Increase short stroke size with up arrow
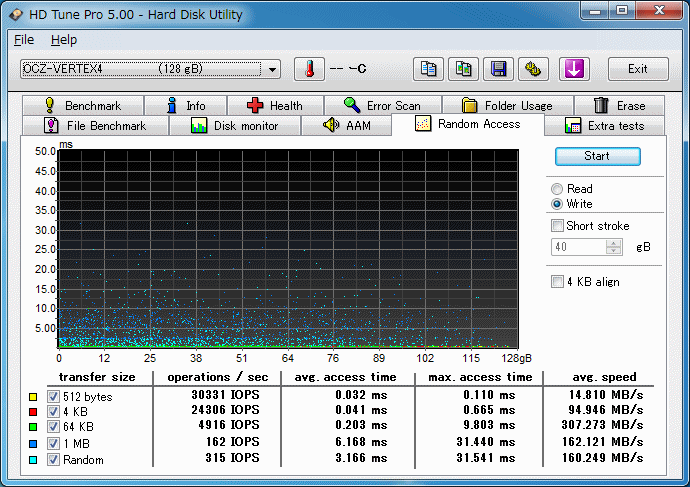This screenshot has width=690, height=487. click(x=613, y=243)
